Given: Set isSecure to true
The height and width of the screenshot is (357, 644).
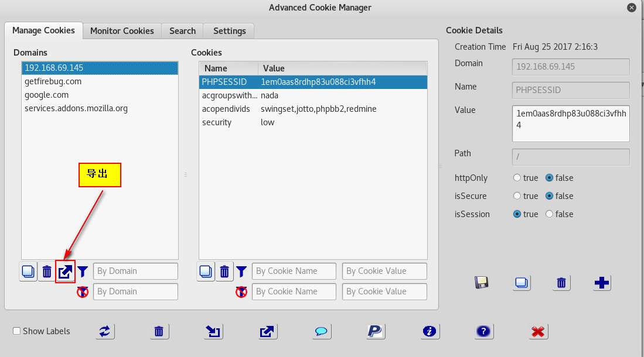Looking at the screenshot, I should pyautogui.click(x=517, y=195).
